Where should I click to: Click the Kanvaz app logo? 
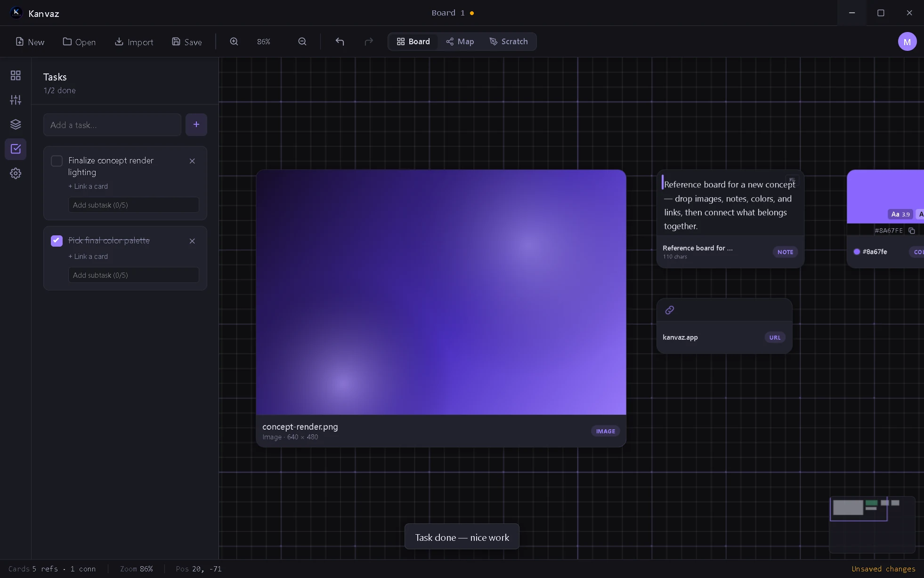coord(16,13)
